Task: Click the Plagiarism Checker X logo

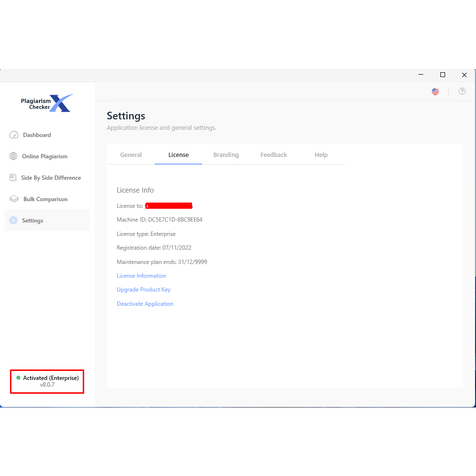Action: [x=47, y=103]
